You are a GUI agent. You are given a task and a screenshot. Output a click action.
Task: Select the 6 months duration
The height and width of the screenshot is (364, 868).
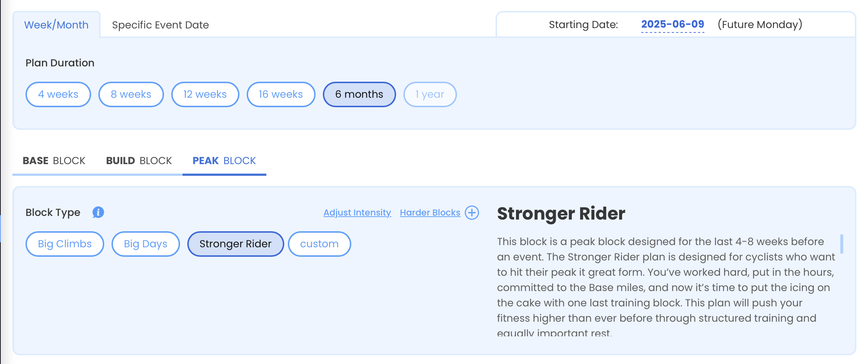[359, 94]
